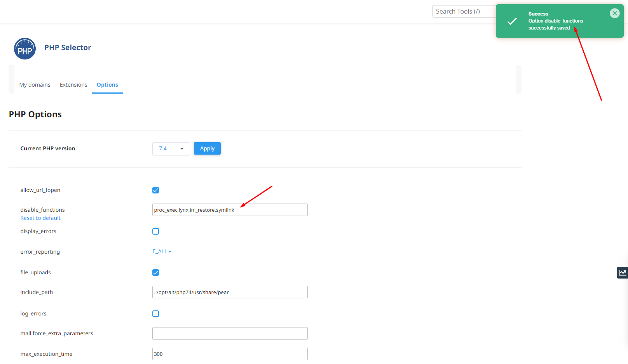
Task: Open the statistics chart side icon
Action: coord(623,272)
